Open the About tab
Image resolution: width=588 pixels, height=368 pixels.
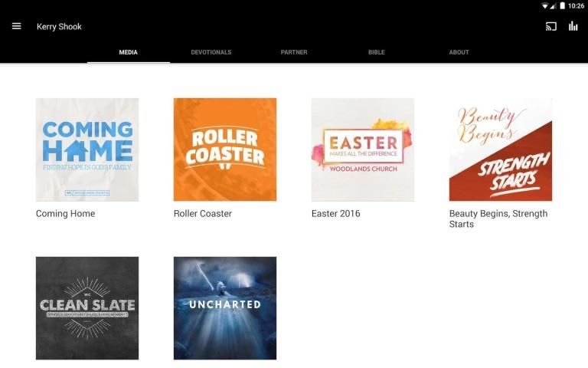click(459, 52)
